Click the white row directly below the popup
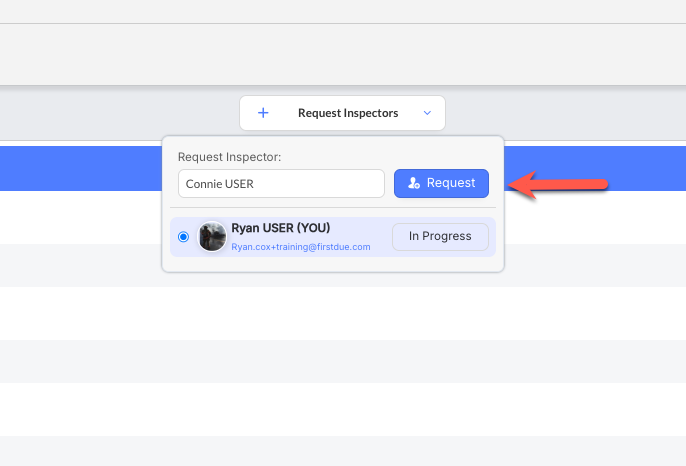Viewport: 686px width, 466px height. coord(343,308)
